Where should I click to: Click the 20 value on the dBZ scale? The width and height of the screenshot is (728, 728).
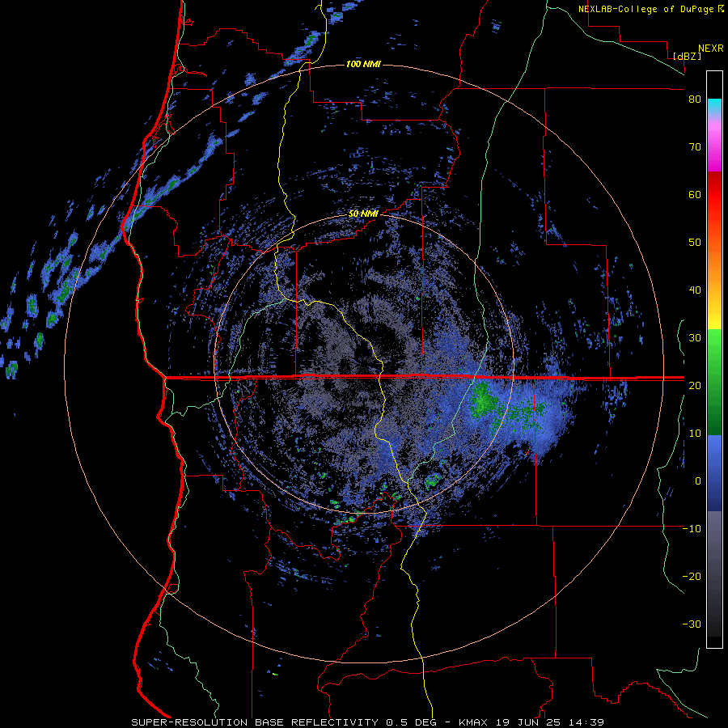pyautogui.click(x=695, y=386)
